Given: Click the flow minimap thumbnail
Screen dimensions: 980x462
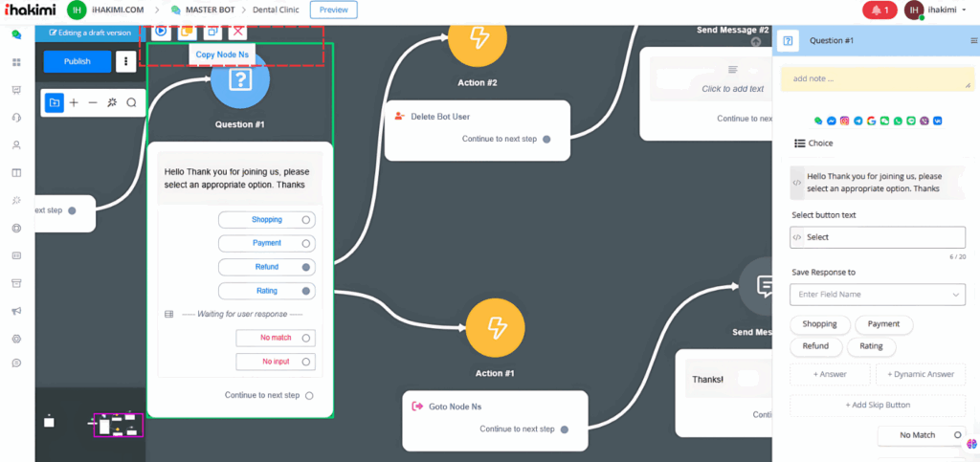Looking at the screenshot, I should (x=117, y=424).
